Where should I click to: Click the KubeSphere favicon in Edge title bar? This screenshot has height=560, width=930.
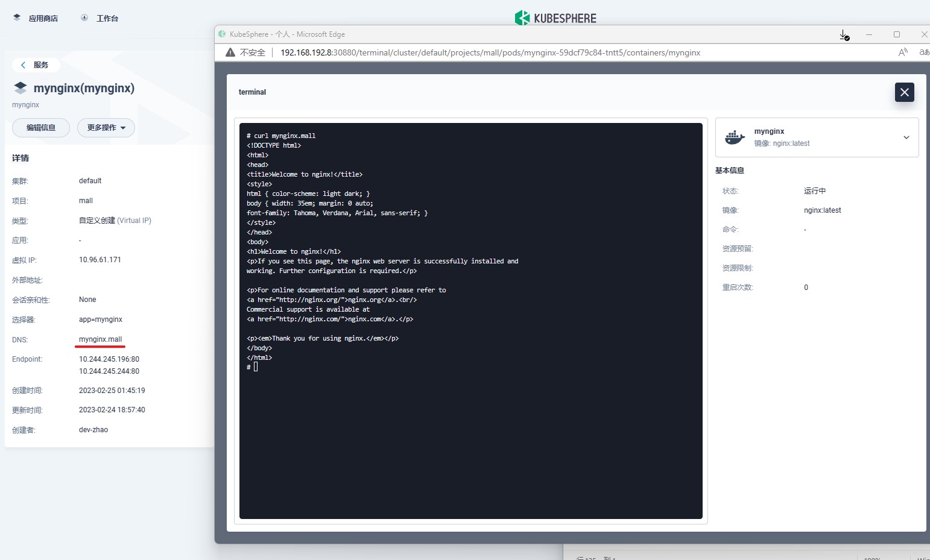222,34
